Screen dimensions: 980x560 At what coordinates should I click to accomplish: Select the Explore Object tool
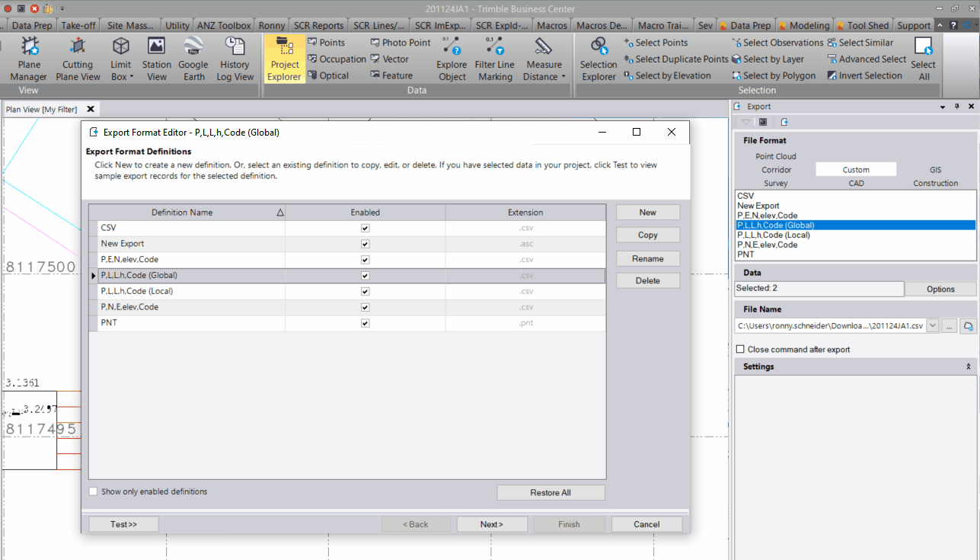pos(451,59)
